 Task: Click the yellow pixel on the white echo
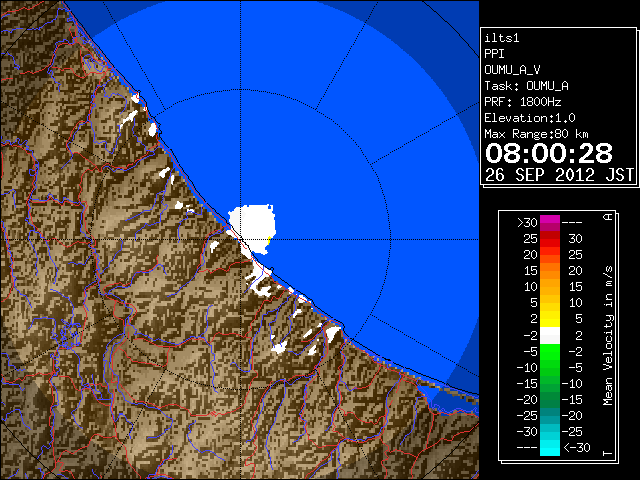[x=269, y=241]
